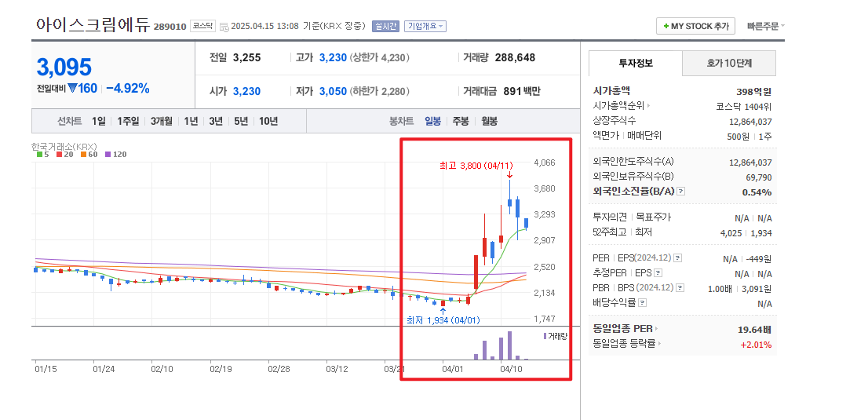Click the current price 3,095
Viewport: 868px width, 420px height.
tap(64, 67)
